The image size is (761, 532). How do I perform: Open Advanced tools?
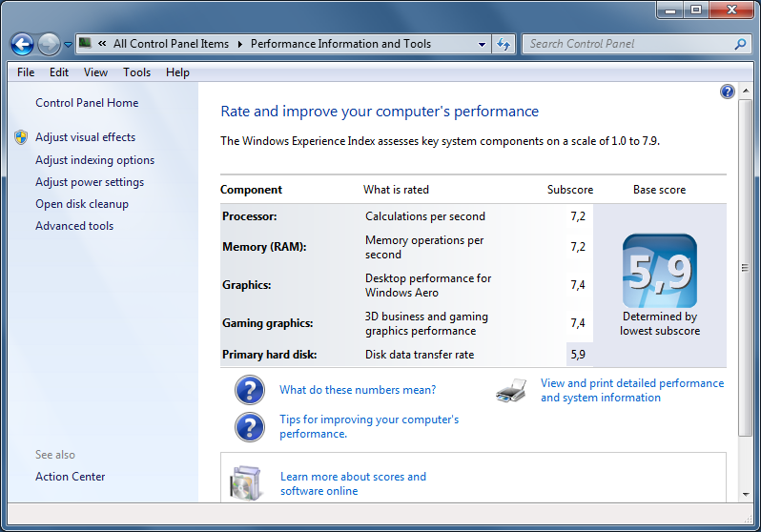pyautogui.click(x=74, y=226)
